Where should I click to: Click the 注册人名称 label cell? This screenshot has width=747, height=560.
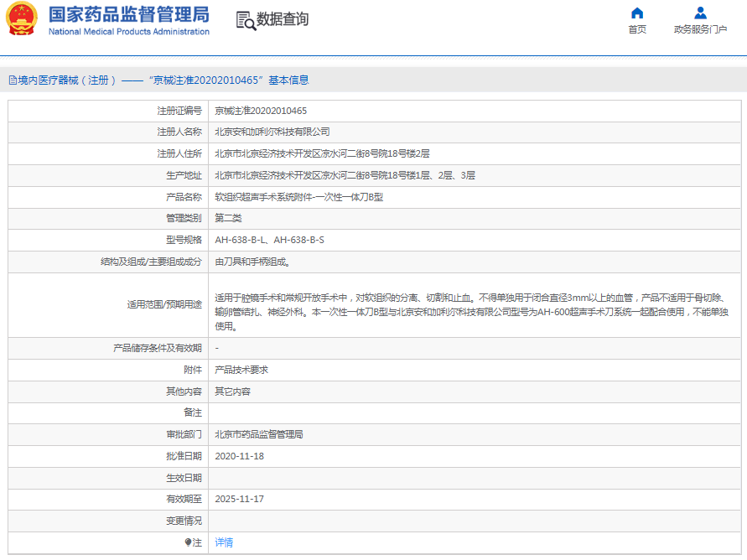pos(108,132)
